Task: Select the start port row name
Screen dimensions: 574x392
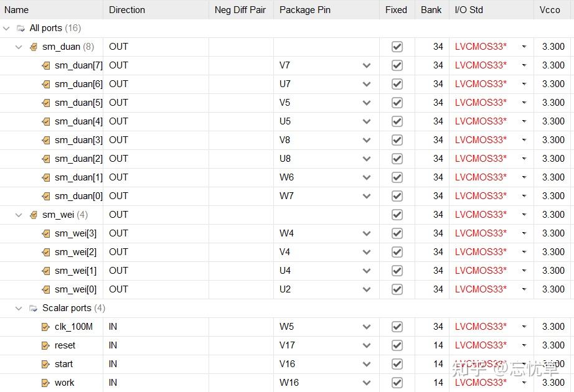Action: click(x=64, y=364)
